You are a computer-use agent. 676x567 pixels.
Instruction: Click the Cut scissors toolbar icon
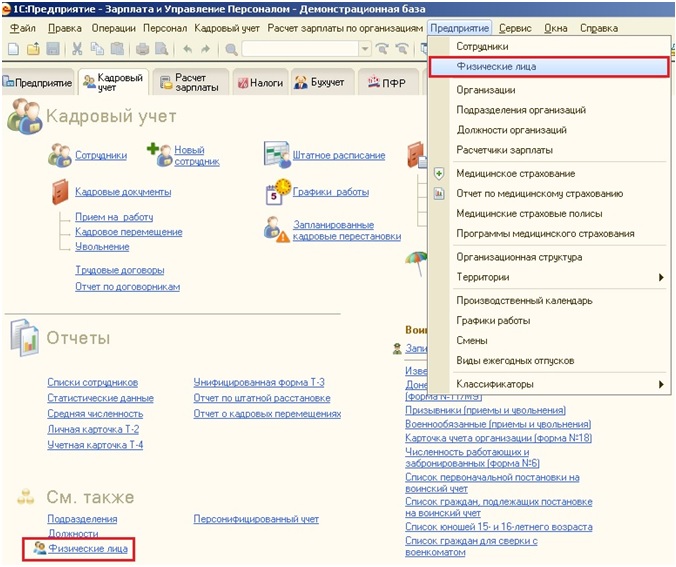(77, 49)
